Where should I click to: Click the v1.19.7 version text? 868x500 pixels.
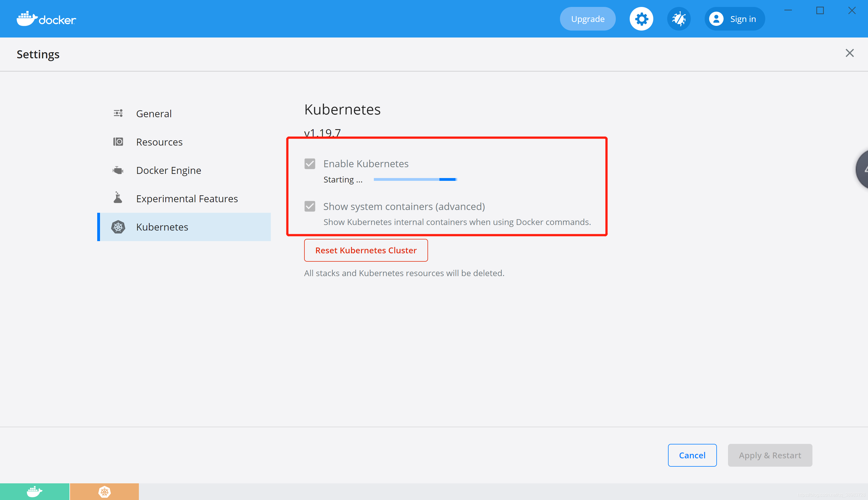click(x=322, y=132)
